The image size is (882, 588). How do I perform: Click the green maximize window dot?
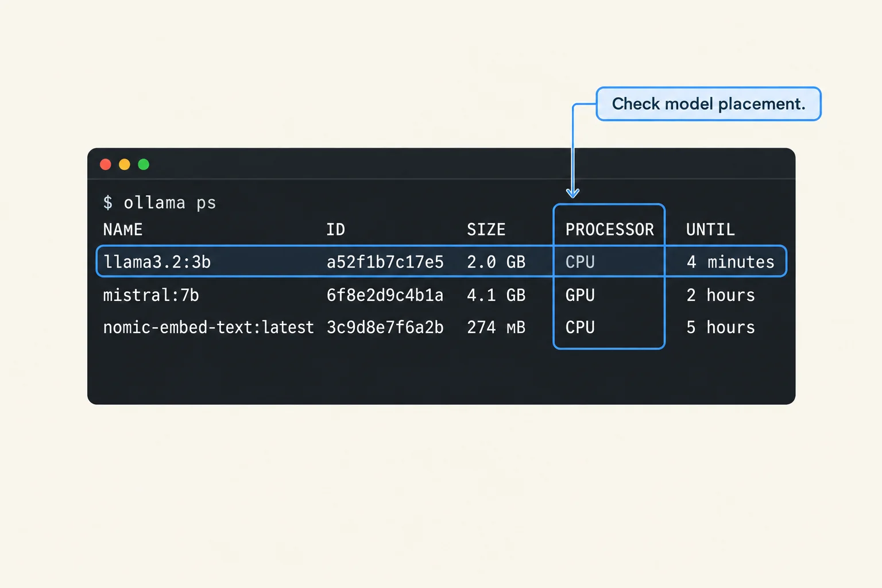tap(144, 165)
